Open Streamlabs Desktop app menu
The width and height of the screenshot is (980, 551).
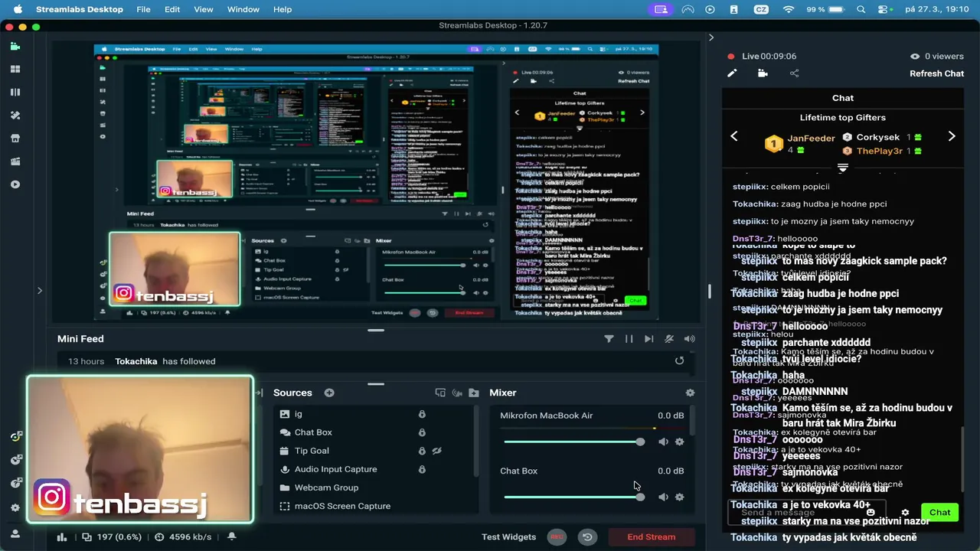(80, 9)
